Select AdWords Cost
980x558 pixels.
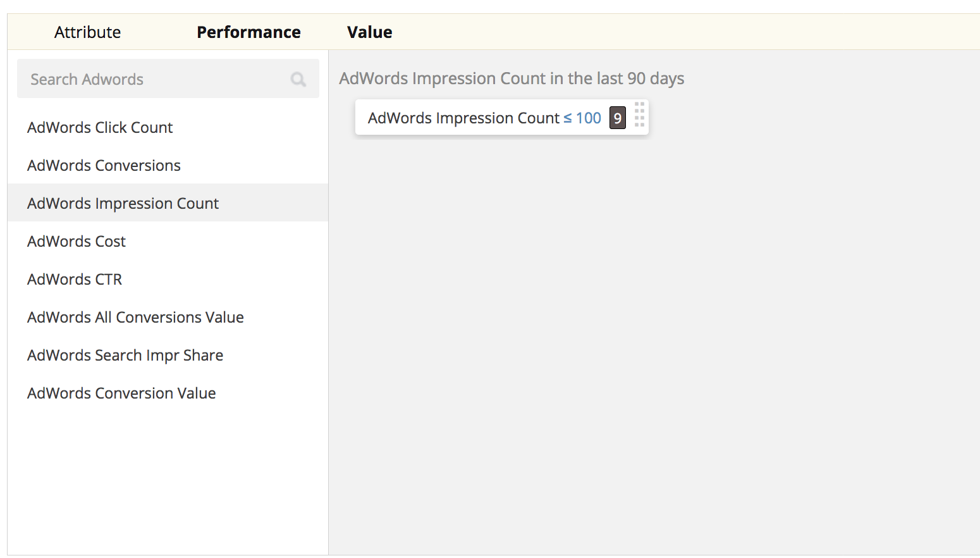click(168, 241)
